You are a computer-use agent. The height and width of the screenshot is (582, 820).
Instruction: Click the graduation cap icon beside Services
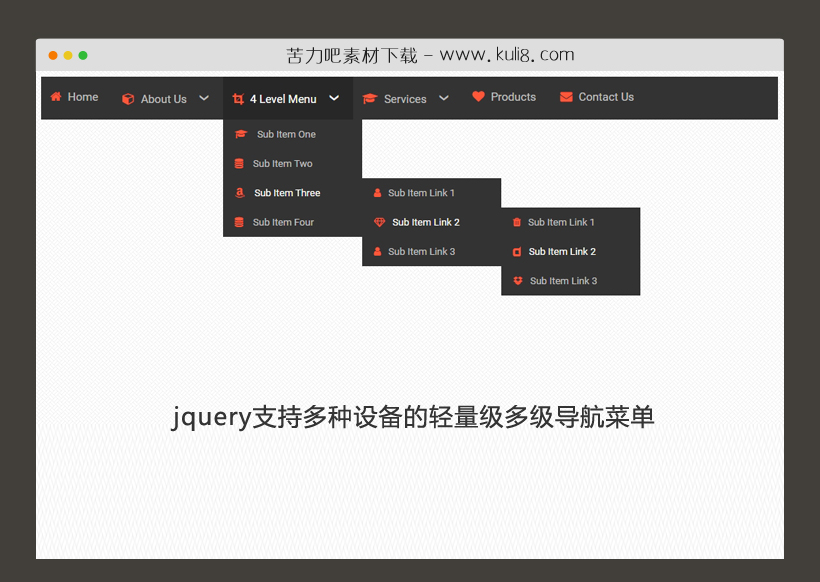(x=371, y=98)
